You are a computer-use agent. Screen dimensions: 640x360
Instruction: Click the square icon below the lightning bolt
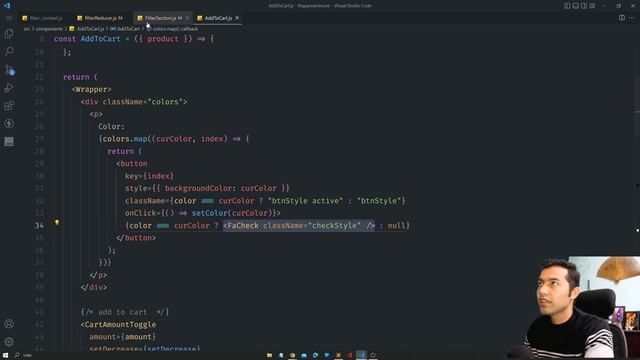[x=9, y=142]
